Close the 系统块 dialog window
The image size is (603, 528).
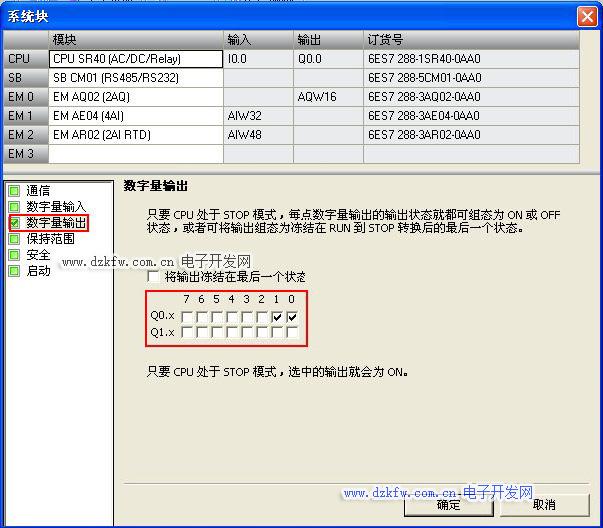click(x=588, y=17)
